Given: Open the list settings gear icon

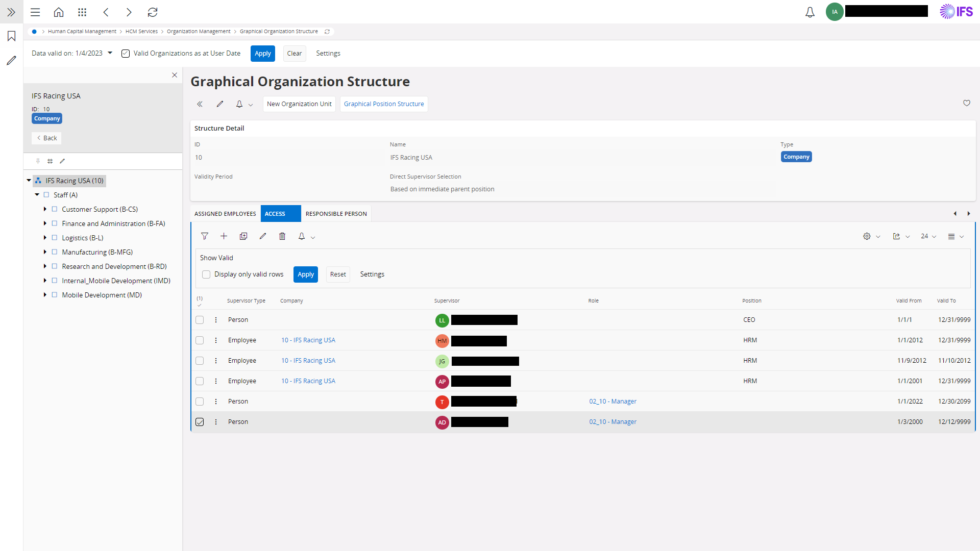Looking at the screenshot, I should click(867, 236).
